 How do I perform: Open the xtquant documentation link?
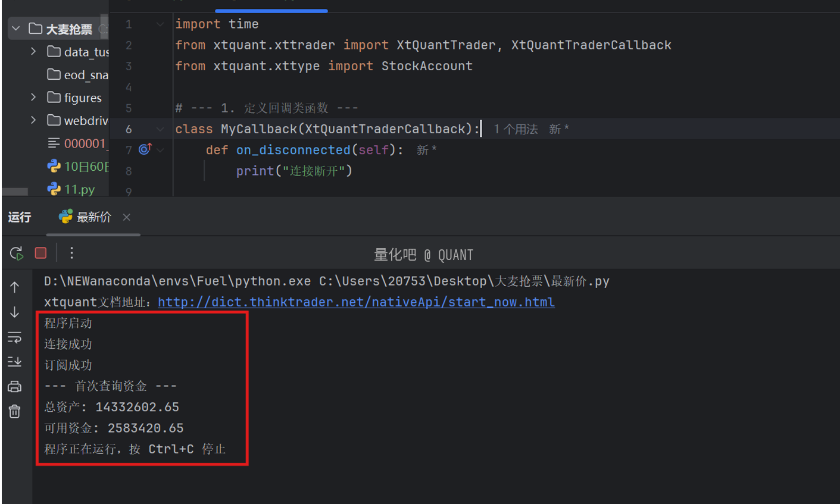coord(356,302)
